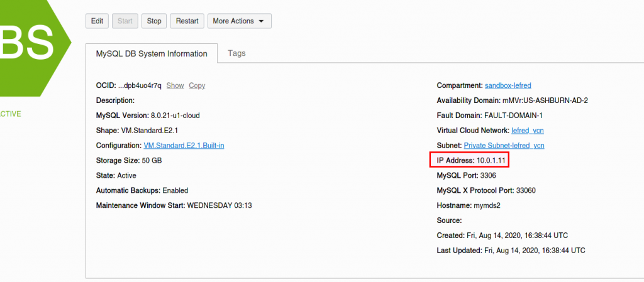Viewport: 644px width, 282px height.
Task: Click the Source label
Action: tap(449, 220)
